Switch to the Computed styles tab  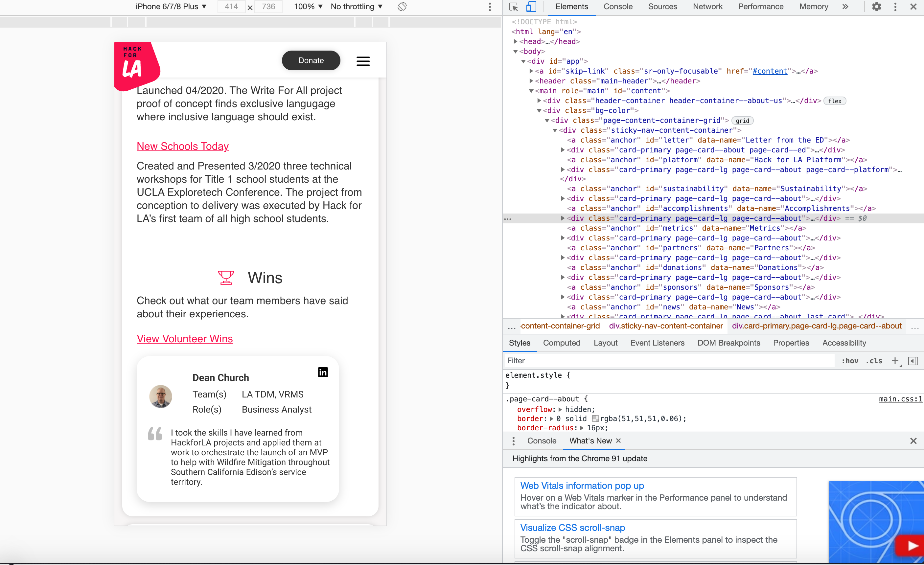(561, 343)
